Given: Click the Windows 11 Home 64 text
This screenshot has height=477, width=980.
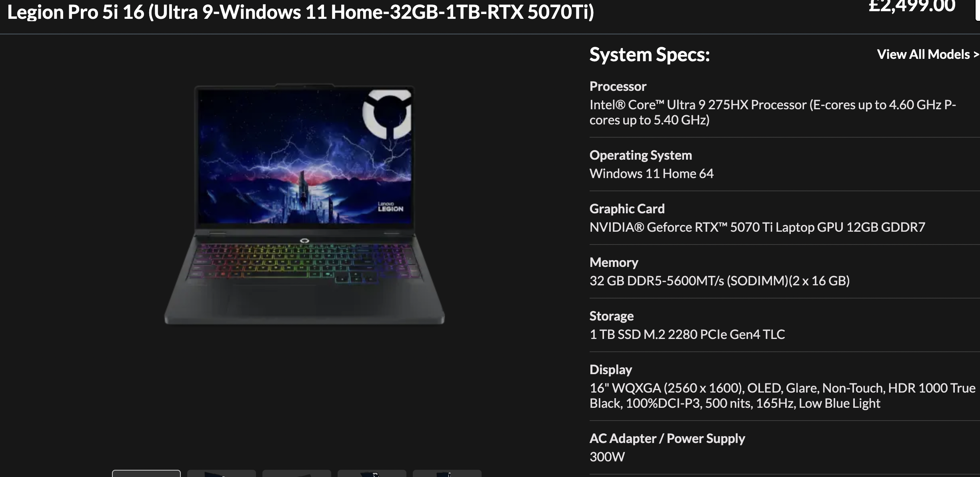Looking at the screenshot, I should pyautogui.click(x=652, y=174).
